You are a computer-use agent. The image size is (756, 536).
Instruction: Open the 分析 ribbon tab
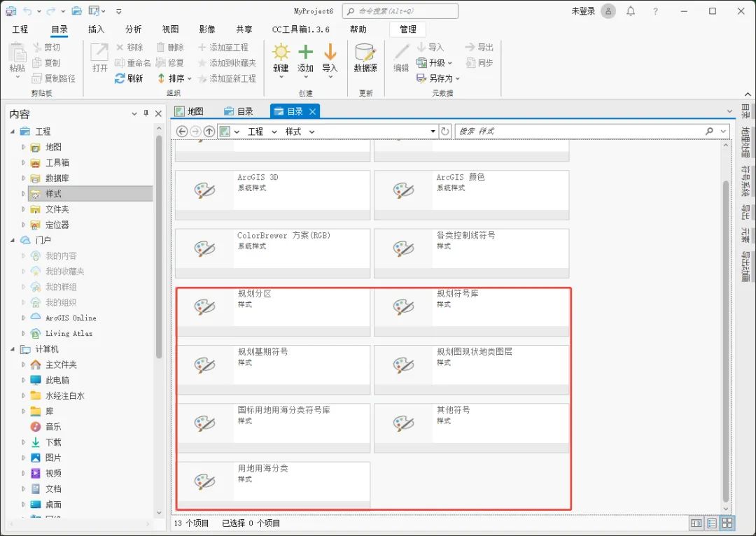(x=133, y=29)
